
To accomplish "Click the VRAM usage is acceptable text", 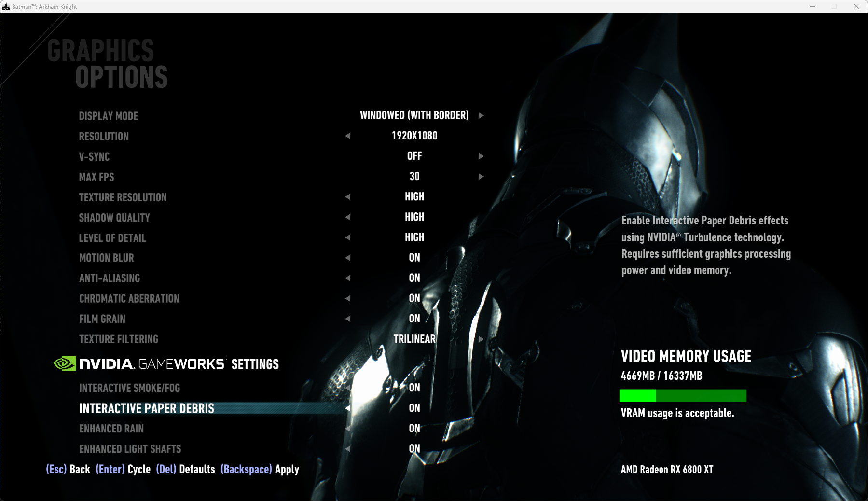I will tap(677, 413).
